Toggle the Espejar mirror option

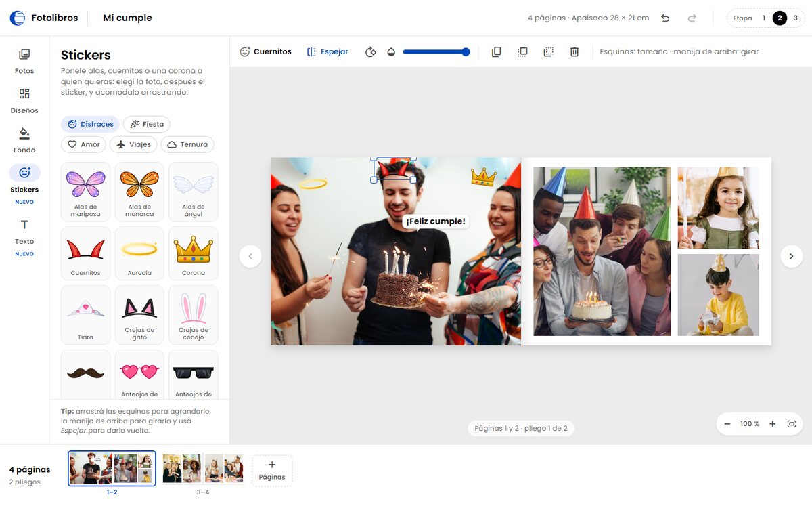coord(328,51)
